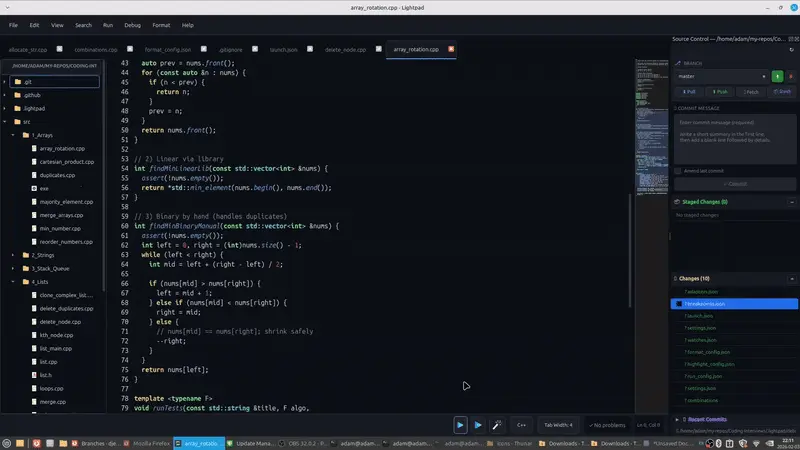Click the refresh icon in Source Control panel
The height and width of the screenshot is (450, 800).
[791, 50]
